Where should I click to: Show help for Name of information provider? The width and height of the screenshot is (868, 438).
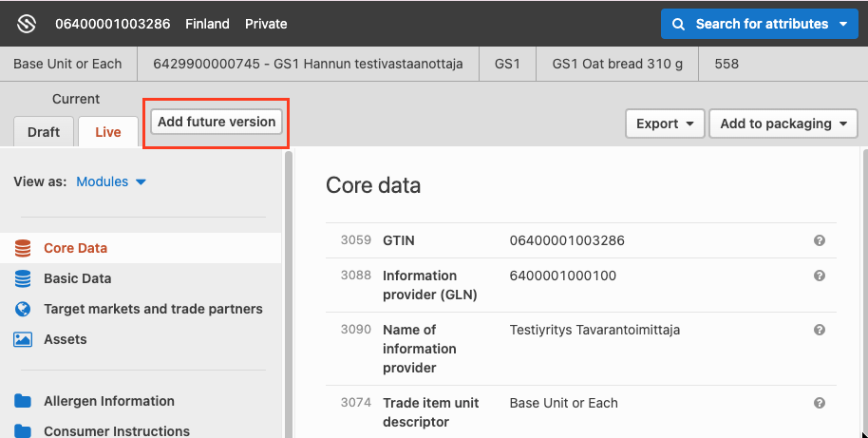(820, 330)
